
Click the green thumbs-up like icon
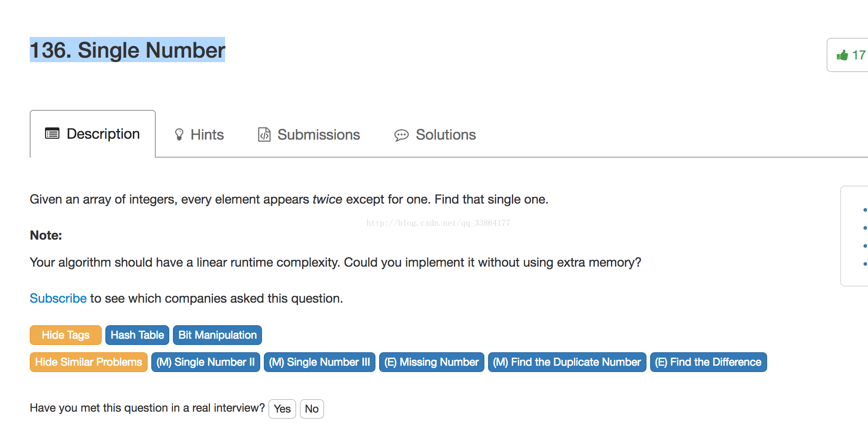pos(842,55)
